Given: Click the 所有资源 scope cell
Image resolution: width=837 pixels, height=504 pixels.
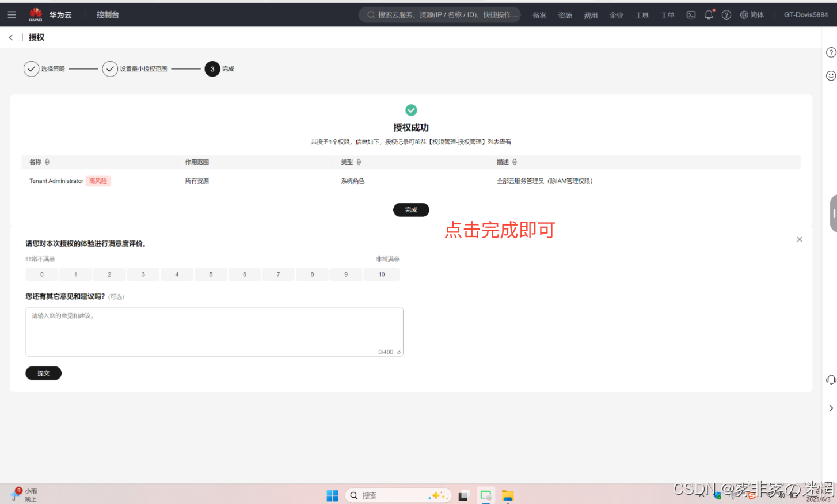Looking at the screenshot, I should (x=197, y=181).
